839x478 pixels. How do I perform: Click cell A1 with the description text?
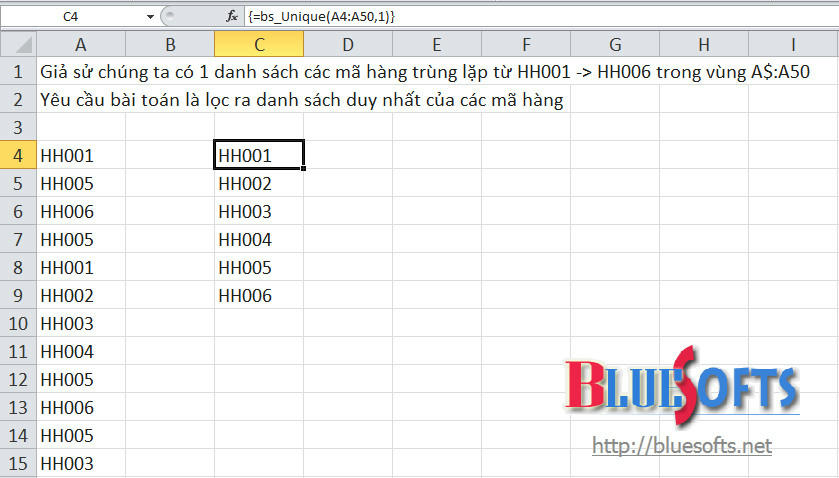coord(80,73)
